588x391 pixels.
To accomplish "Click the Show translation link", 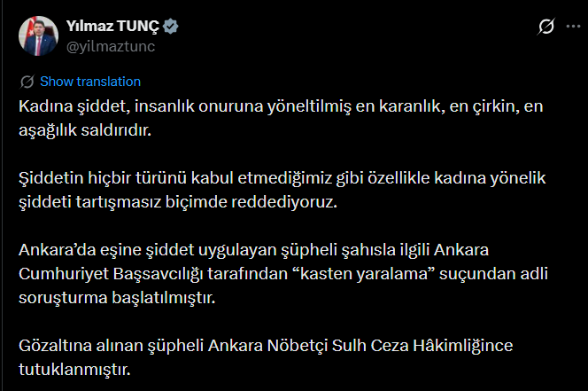I will point(90,82).
